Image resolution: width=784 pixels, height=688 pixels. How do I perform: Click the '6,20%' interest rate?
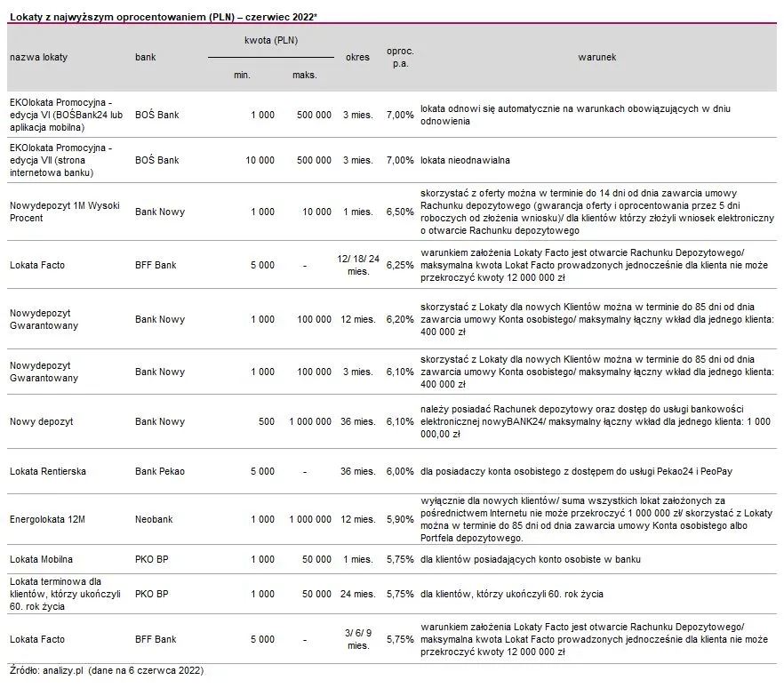click(400, 319)
